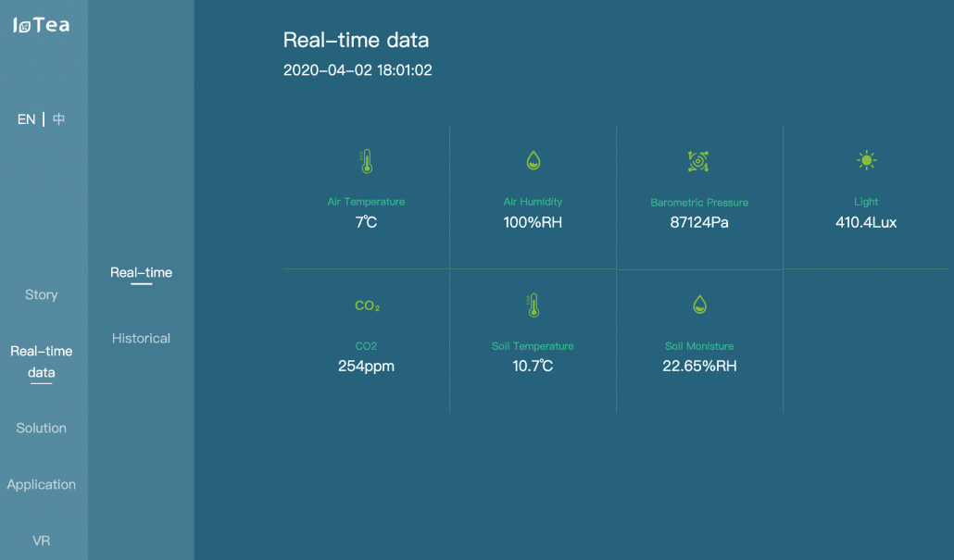This screenshot has height=560, width=954.
Task: Switch language to Chinese (中)
Action: 58,119
